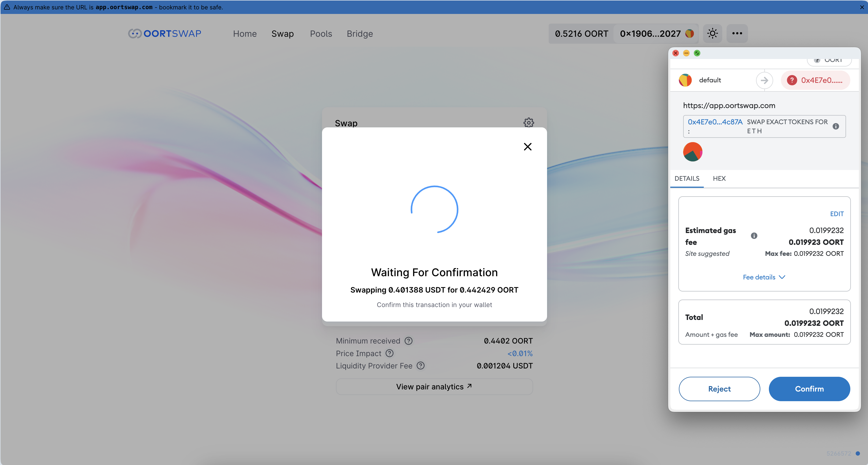Click the estimated gas fee info icon
Screen dimensions: 868x465
point(754,236)
